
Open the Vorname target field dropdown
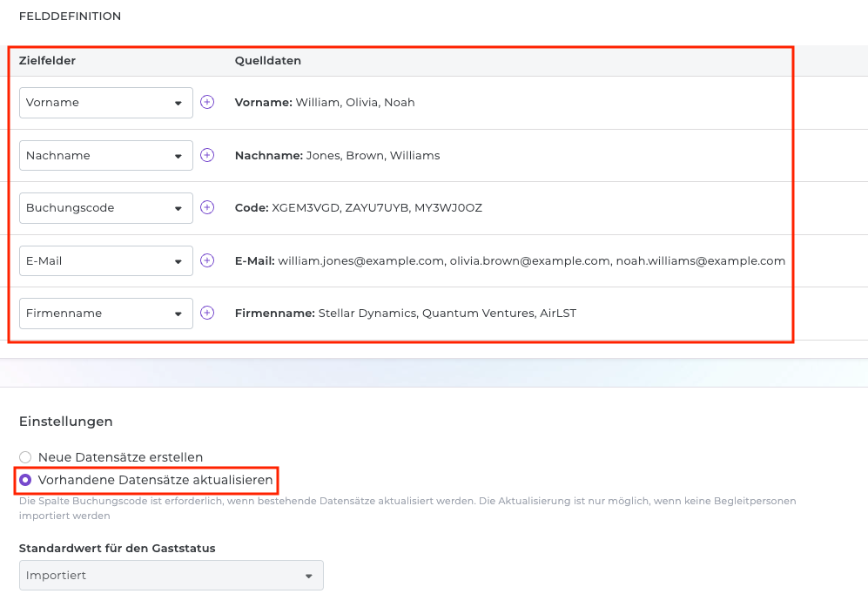click(106, 103)
